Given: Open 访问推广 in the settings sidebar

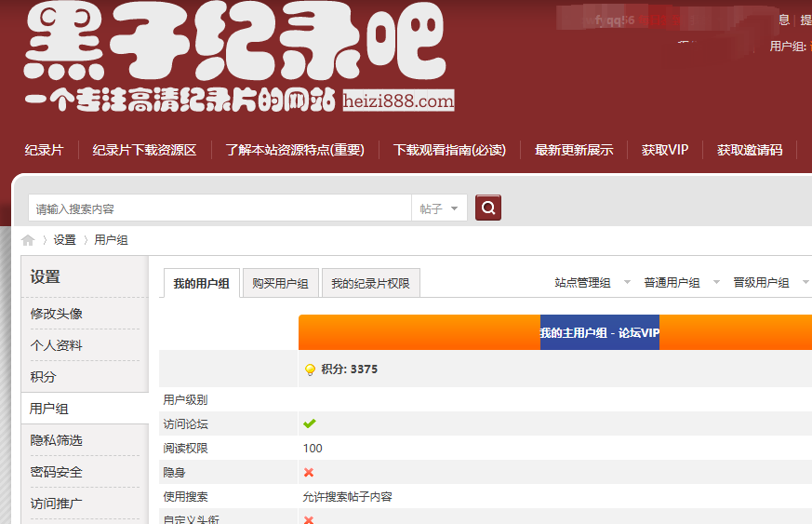Looking at the screenshot, I should coord(56,504).
